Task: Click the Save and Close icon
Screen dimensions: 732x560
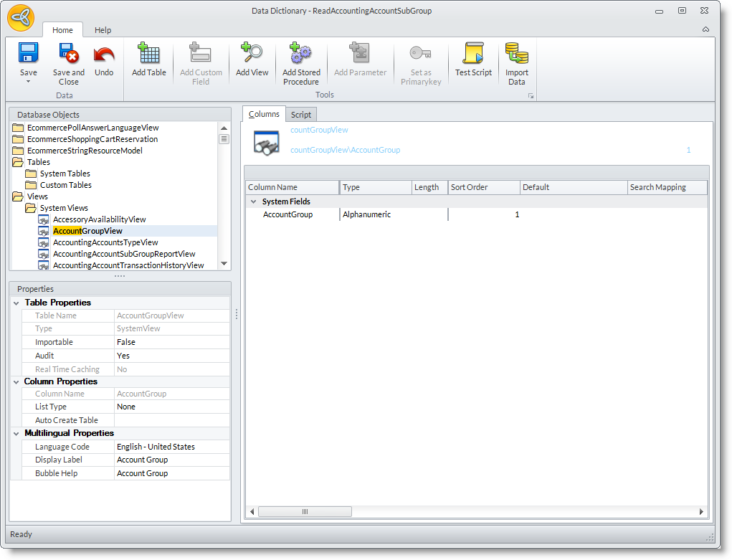Action: [68, 54]
